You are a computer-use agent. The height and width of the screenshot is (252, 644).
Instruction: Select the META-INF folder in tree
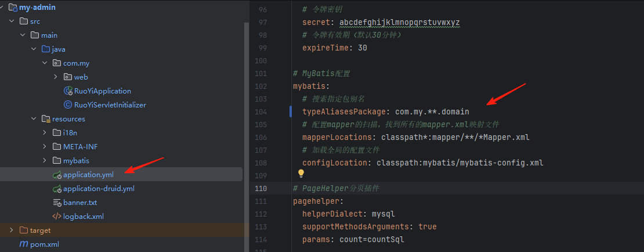[80, 147]
